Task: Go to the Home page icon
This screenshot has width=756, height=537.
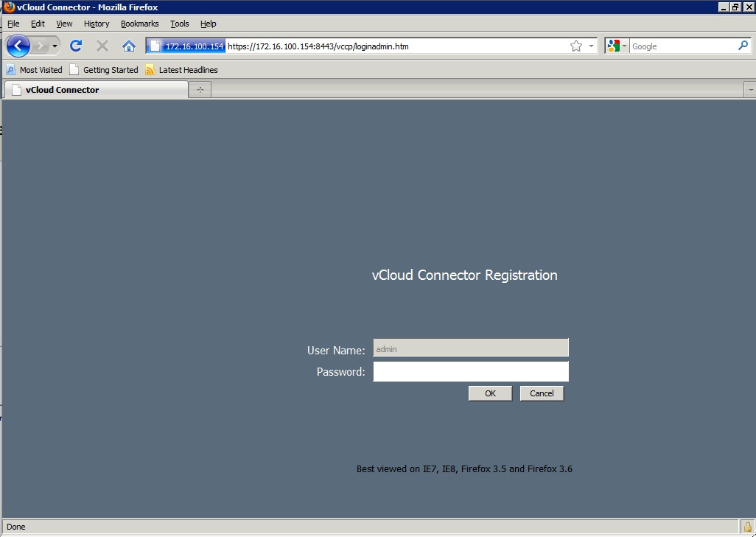Action: [129, 46]
